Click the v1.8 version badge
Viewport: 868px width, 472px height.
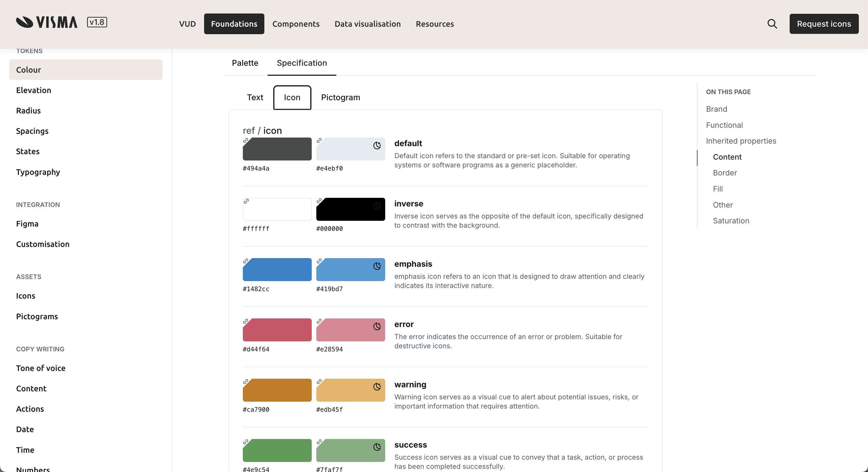point(97,22)
